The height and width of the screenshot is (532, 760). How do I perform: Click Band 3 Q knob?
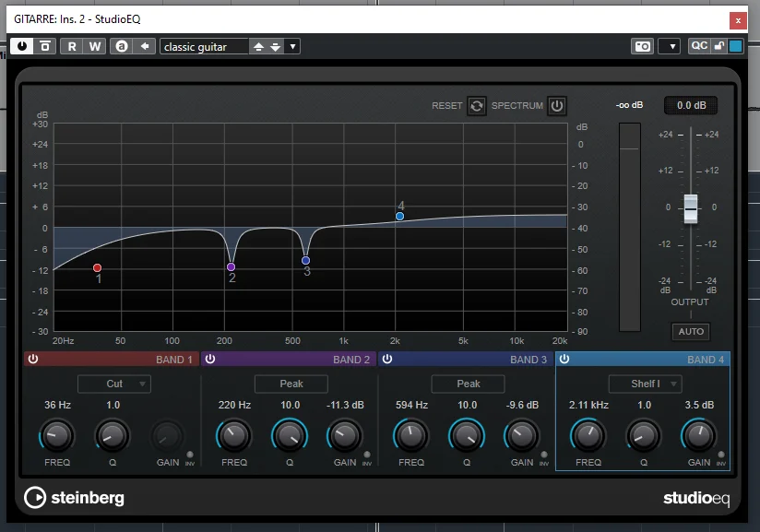(467, 435)
